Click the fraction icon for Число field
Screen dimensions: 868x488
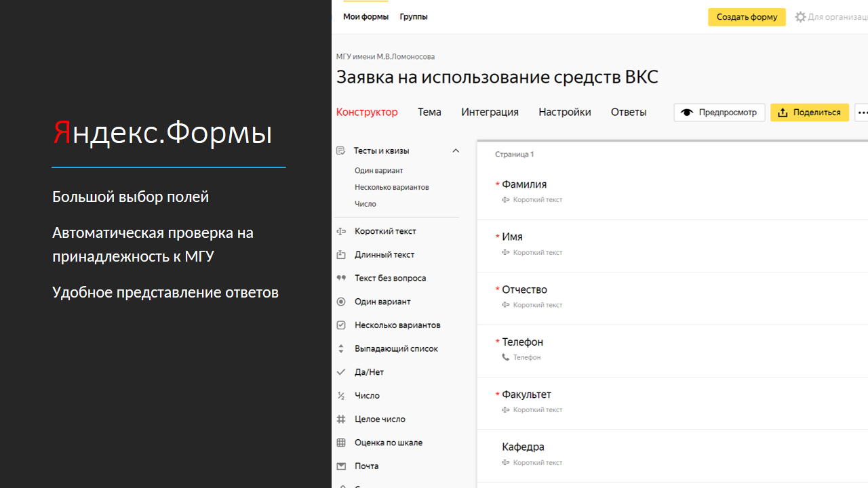pyautogui.click(x=341, y=396)
